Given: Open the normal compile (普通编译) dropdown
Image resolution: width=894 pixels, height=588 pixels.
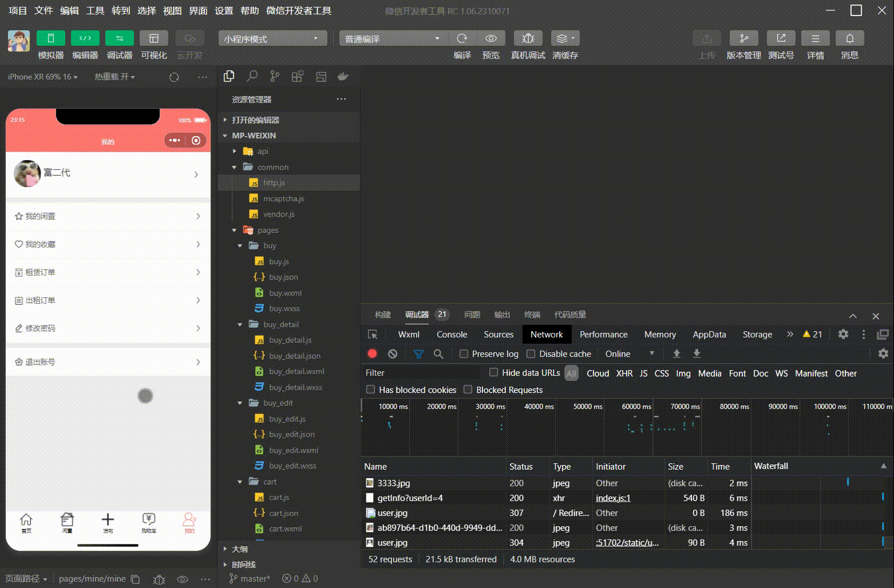Looking at the screenshot, I should point(393,38).
